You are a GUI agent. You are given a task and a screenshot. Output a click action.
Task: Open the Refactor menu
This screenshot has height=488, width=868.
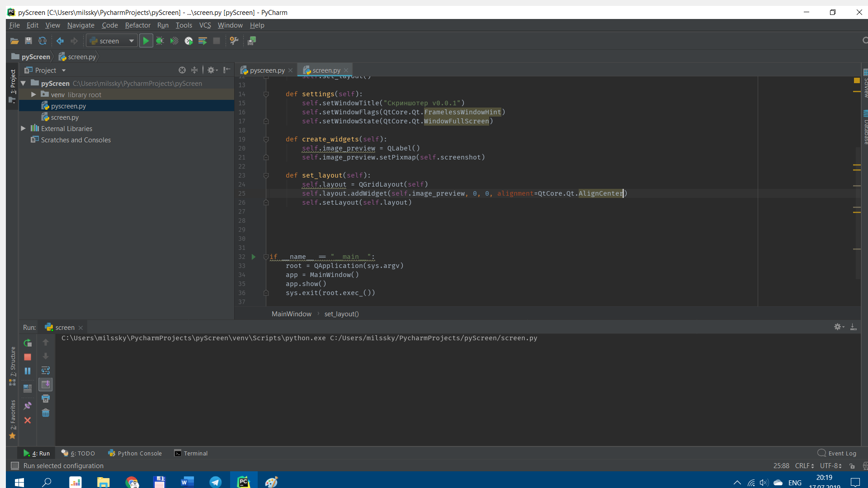[x=138, y=25]
